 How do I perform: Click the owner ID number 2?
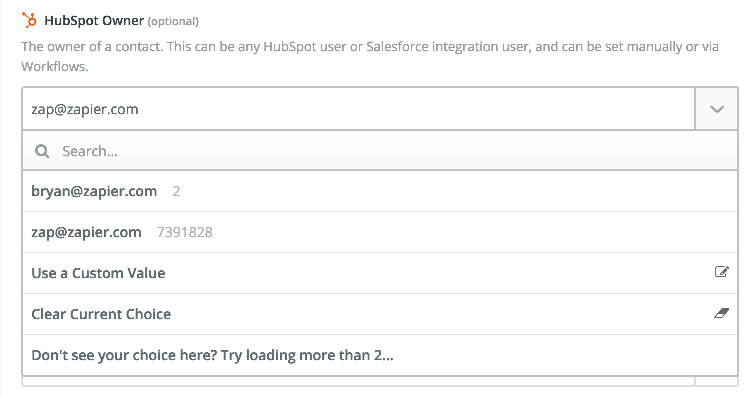[x=176, y=191]
